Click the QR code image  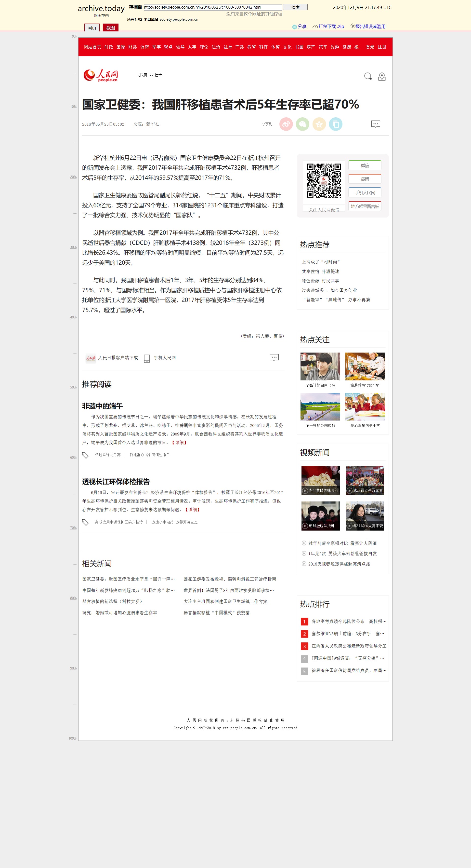324,181
